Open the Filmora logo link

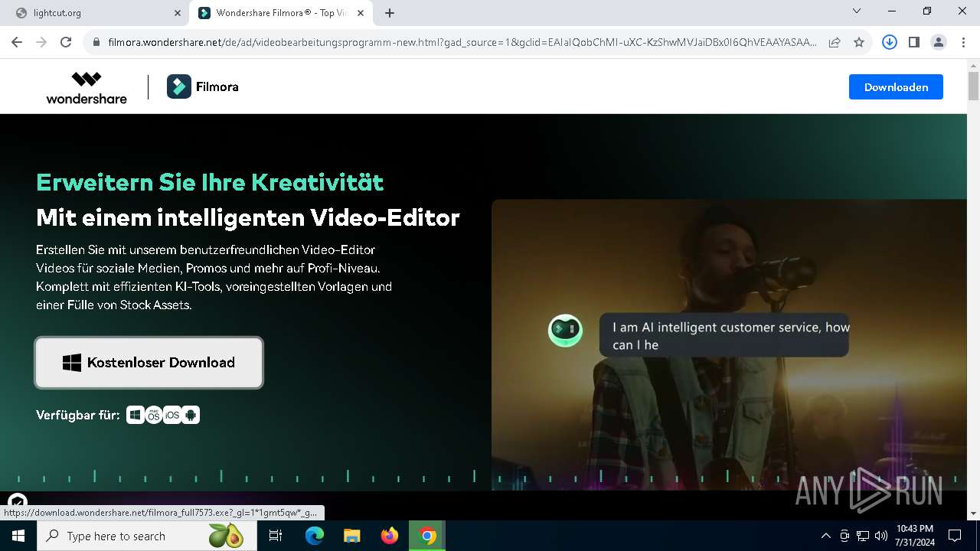coord(203,87)
